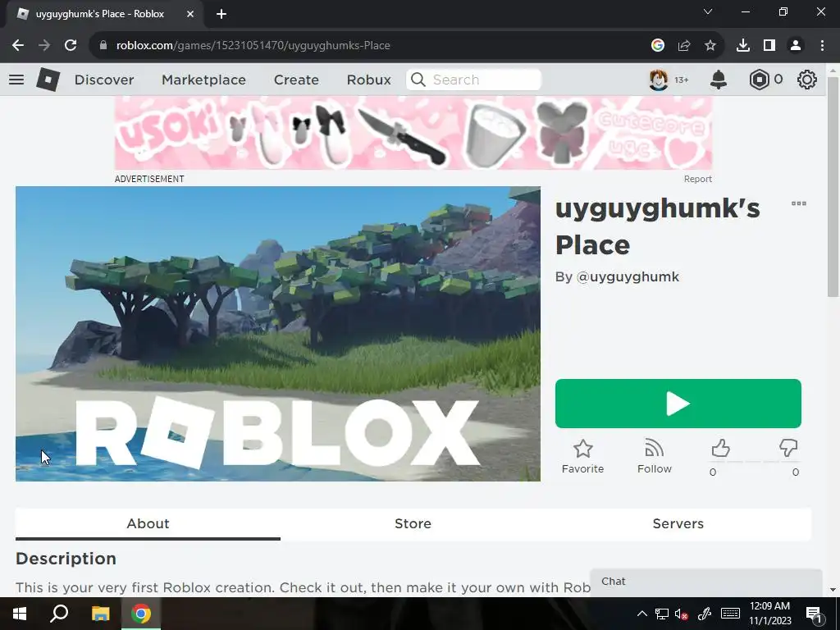
Task: Reload the current page
Action: [71, 46]
